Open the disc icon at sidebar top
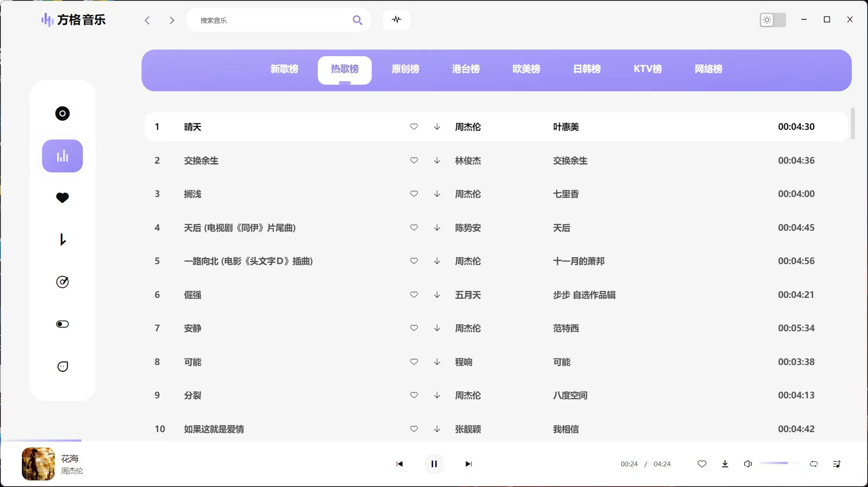Image resolution: width=868 pixels, height=487 pixels. tap(62, 114)
